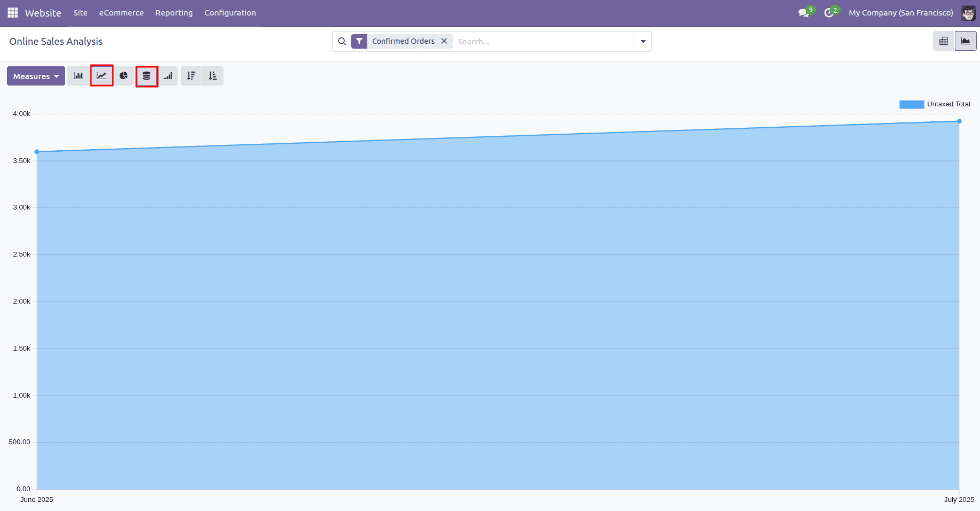Toggle stacked chart mode
The image size is (980, 511).
[146, 76]
